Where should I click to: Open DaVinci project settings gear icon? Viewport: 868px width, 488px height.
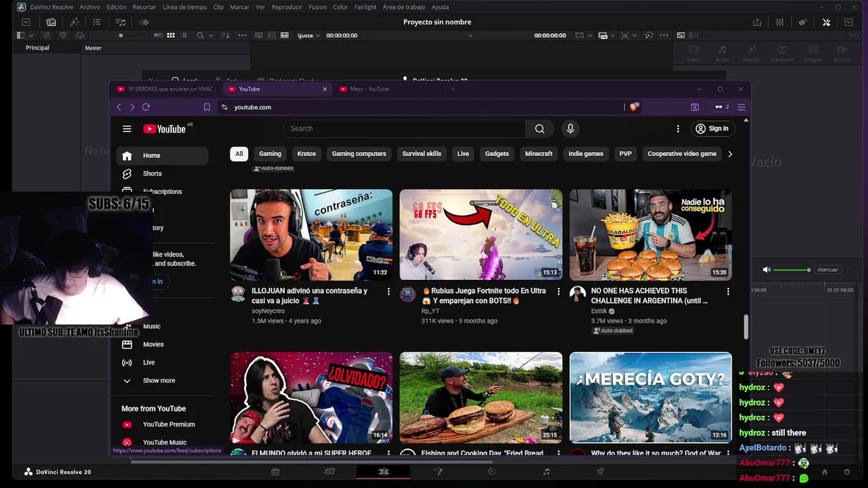[846, 472]
